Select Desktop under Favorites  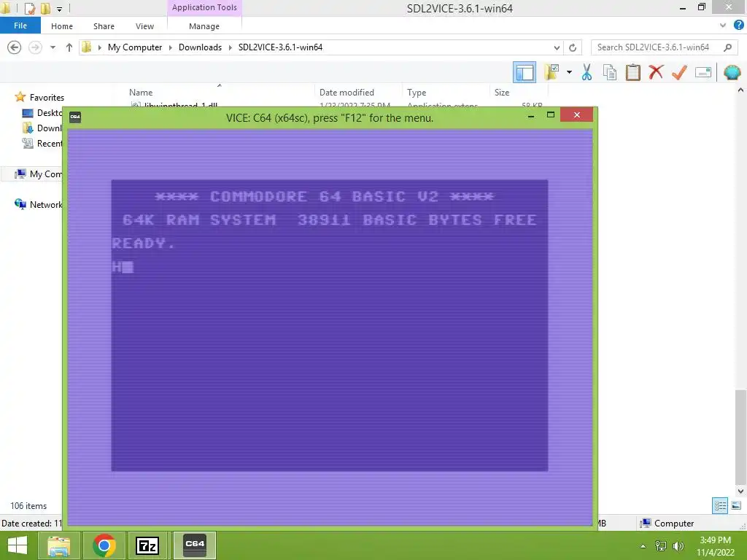pos(42,113)
